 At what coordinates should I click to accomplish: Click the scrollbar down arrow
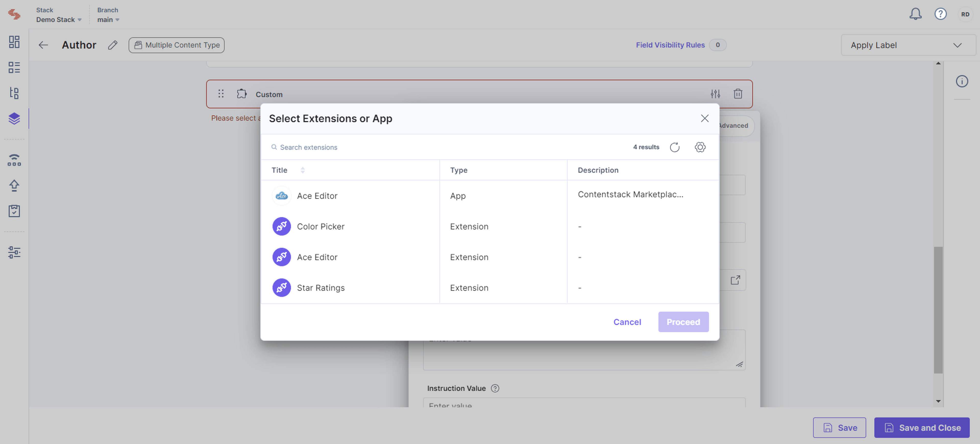(x=938, y=401)
